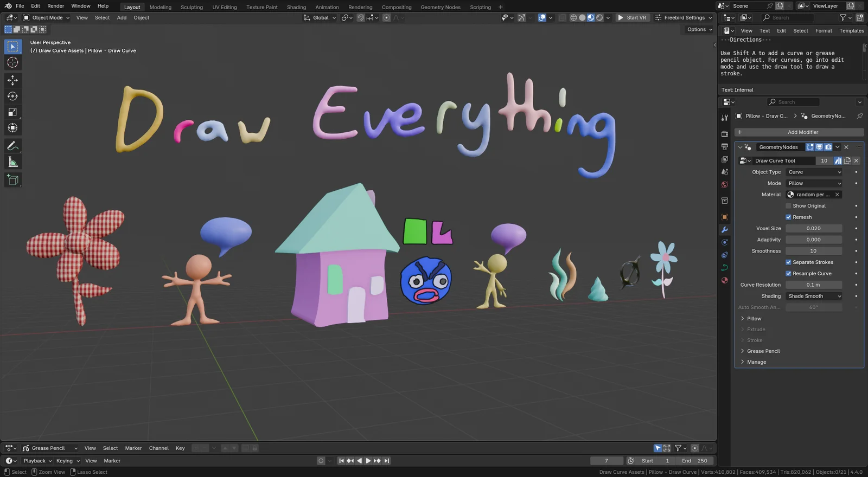Select the 3D Cursor tool
The width and height of the screenshot is (868, 477).
click(12, 63)
